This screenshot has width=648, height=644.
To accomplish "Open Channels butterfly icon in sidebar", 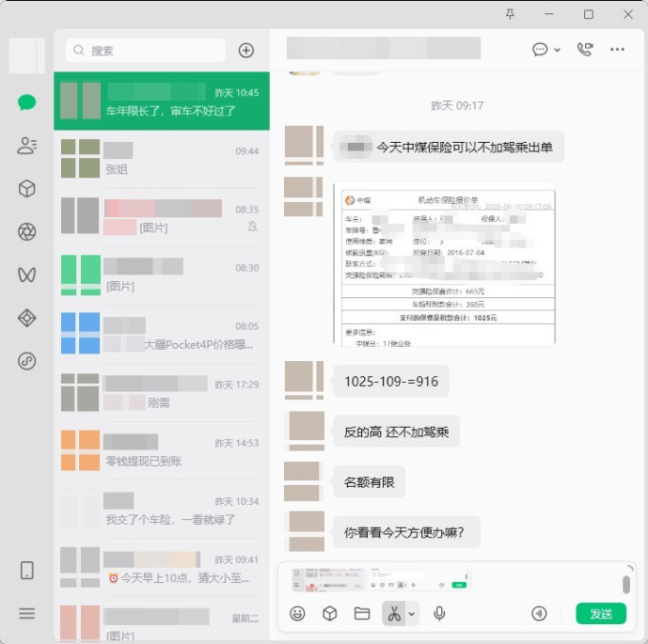I will [27, 274].
